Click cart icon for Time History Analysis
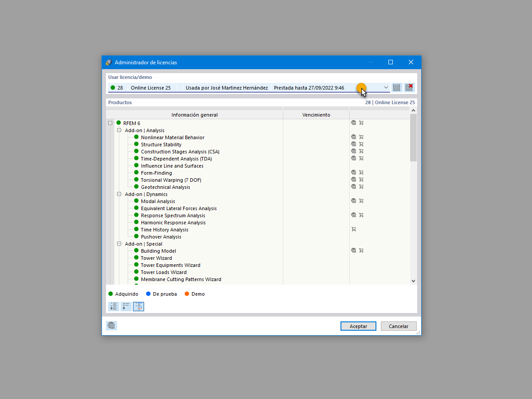 353,229
